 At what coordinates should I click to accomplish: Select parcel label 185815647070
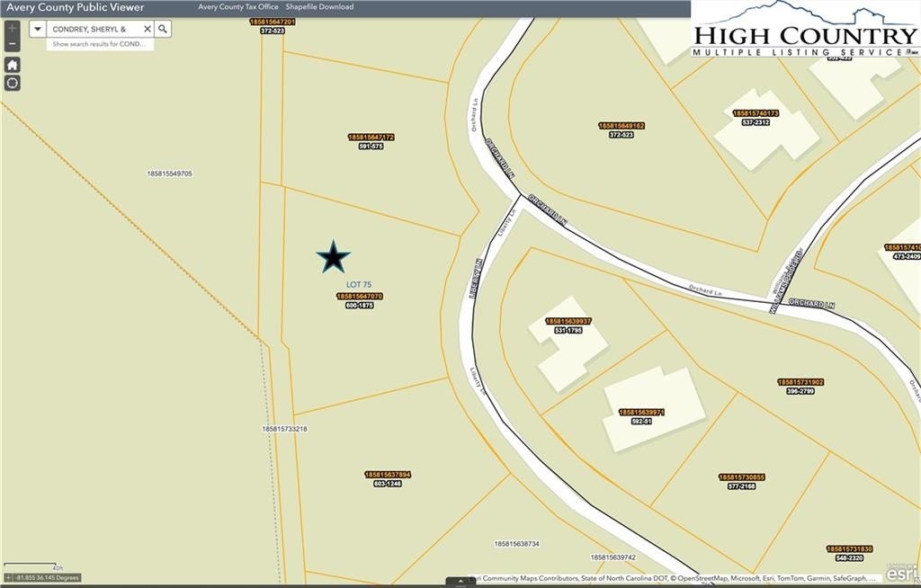(360, 296)
